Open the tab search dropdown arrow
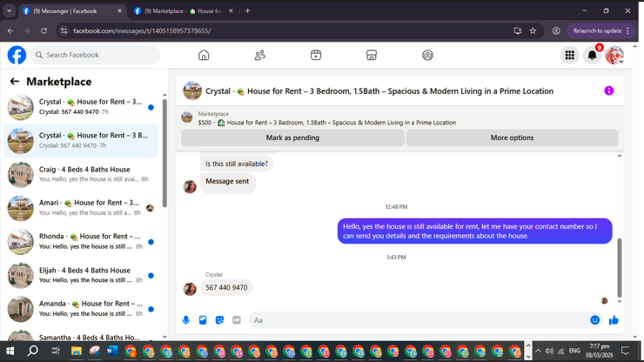The height and width of the screenshot is (362, 644). pos(9,11)
